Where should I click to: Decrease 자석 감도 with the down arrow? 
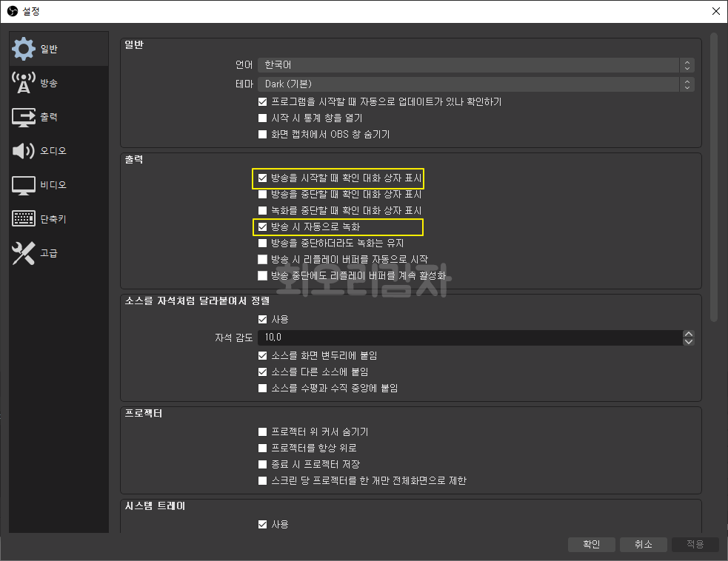tap(689, 341)
